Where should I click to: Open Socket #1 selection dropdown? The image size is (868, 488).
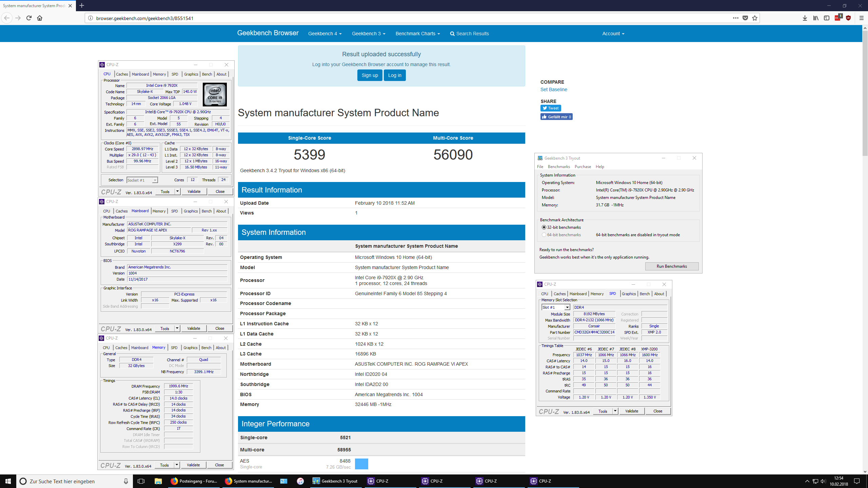[142, 180]
